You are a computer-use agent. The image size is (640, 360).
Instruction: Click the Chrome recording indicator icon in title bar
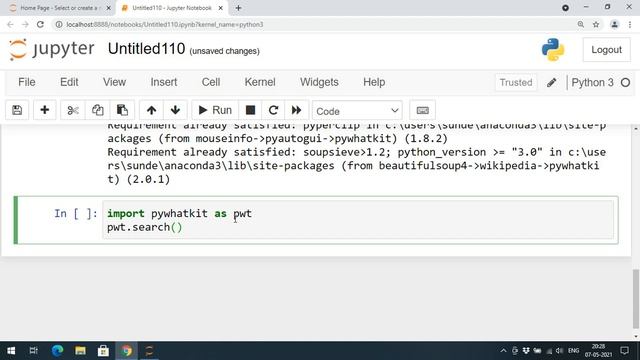pos(565,8)
